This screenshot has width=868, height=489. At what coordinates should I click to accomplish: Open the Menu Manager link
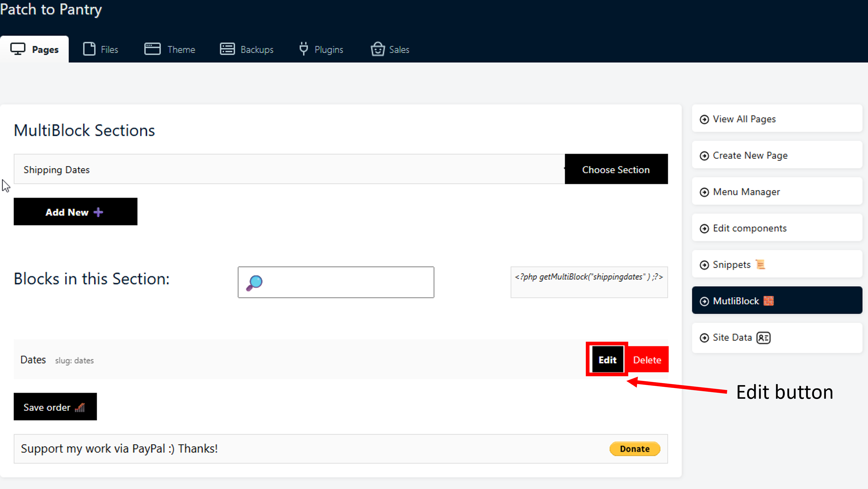pyautogui.click(x=777, y=191)
